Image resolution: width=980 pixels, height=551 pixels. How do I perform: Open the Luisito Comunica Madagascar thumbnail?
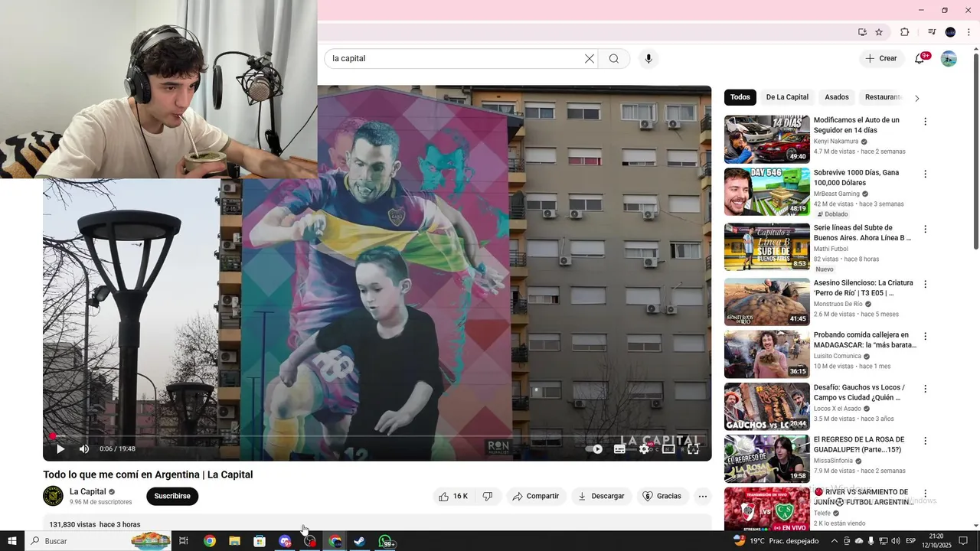767,354
